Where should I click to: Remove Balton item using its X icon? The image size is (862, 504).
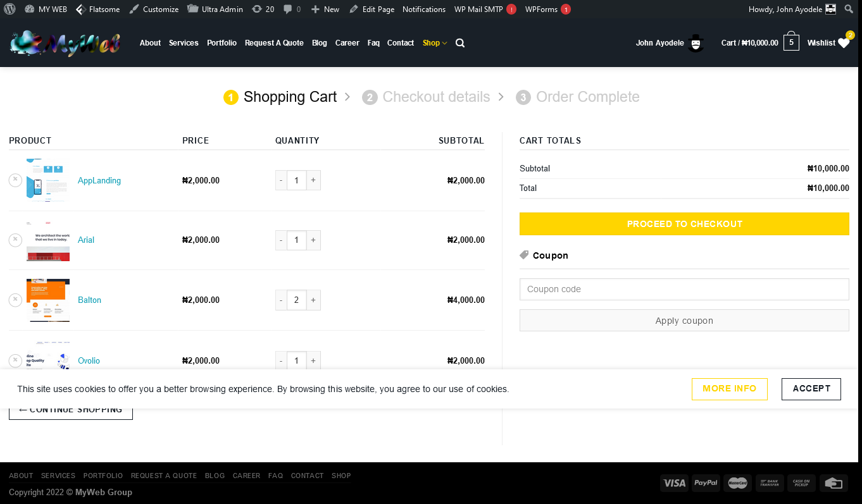pyautogui.click(x=15, y=300)
